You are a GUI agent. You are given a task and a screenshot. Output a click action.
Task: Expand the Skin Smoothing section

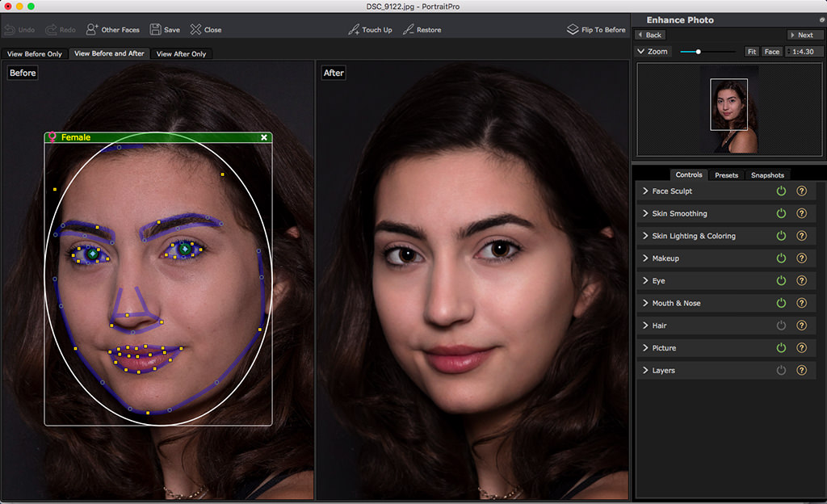[645, 213]
